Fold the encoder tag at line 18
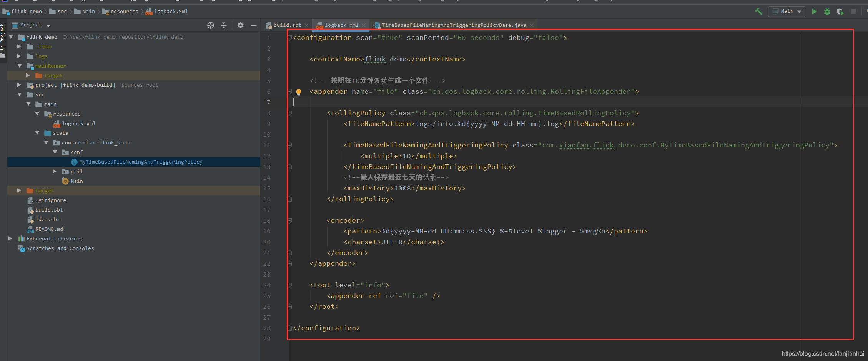The width and height of the screenshot is (868, 361). 290,220
